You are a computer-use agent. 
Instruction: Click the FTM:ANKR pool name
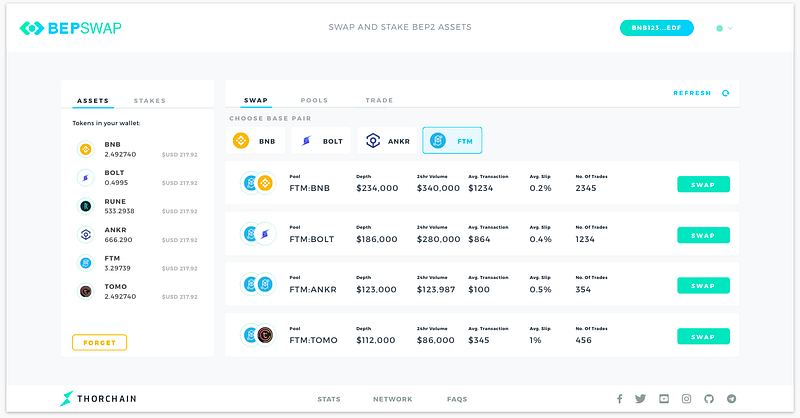(313, 289)
